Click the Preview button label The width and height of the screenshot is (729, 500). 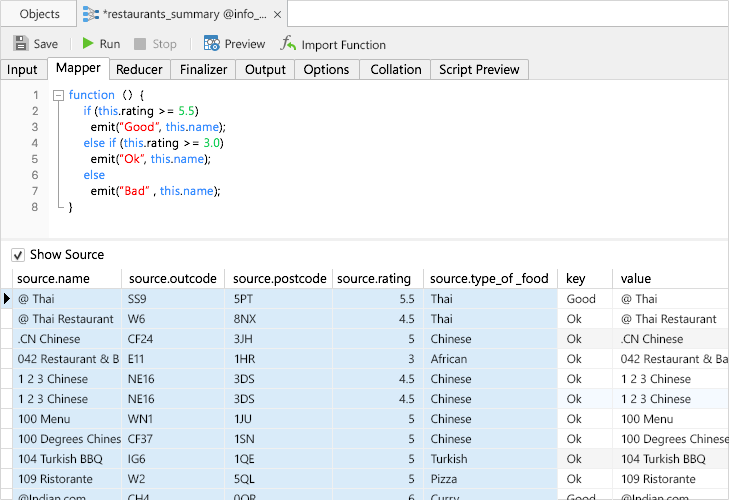click(245, 44)
